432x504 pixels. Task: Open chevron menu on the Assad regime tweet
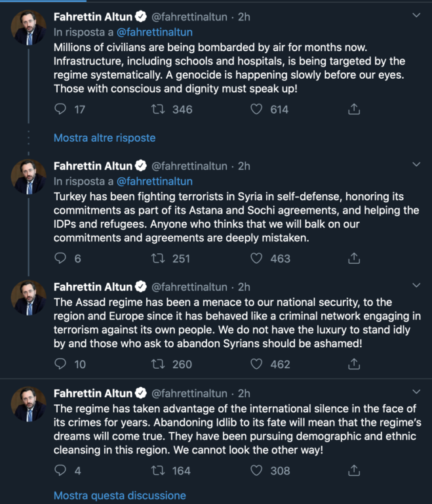pos(416,285)
